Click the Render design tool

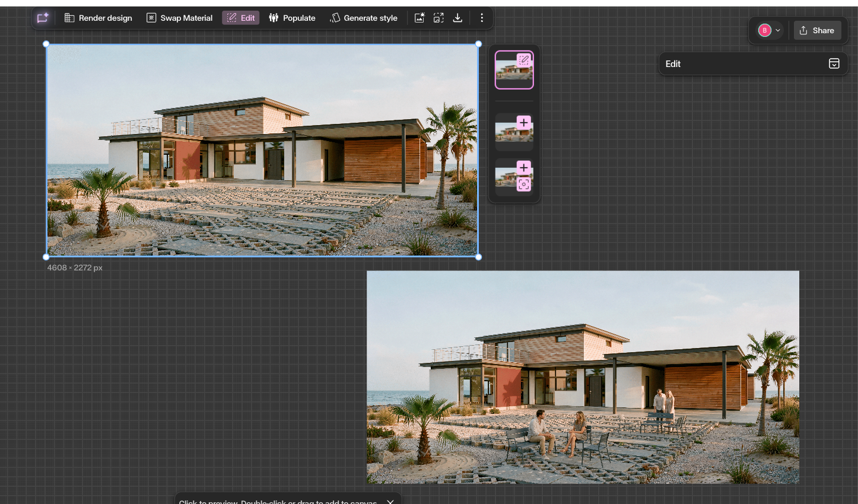[98, 18]
